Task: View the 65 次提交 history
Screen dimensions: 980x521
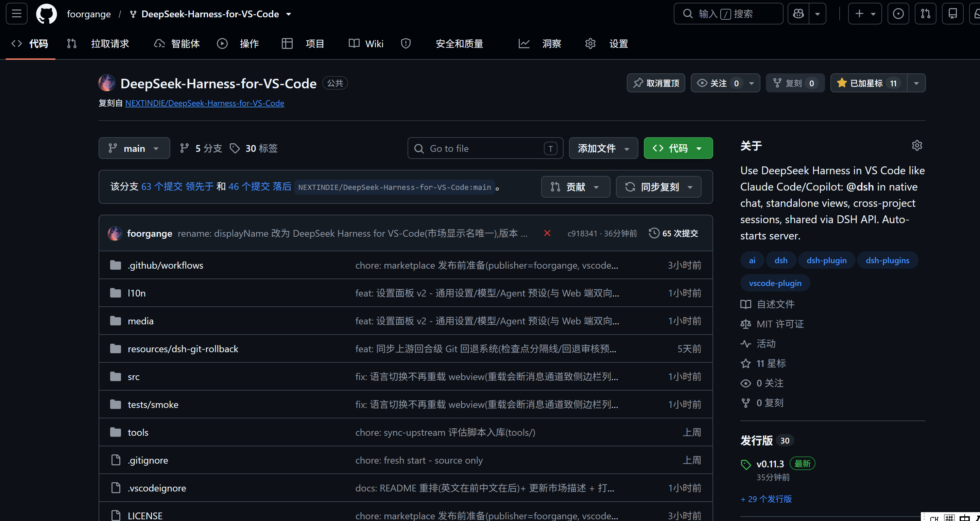Action: (673, 233)
